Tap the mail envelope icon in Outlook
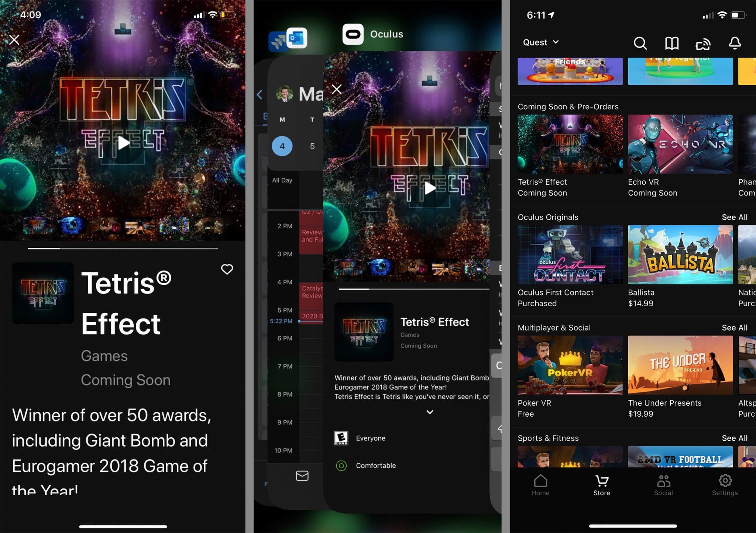This screenshot has height=533, width=756. tap(302, 476)
